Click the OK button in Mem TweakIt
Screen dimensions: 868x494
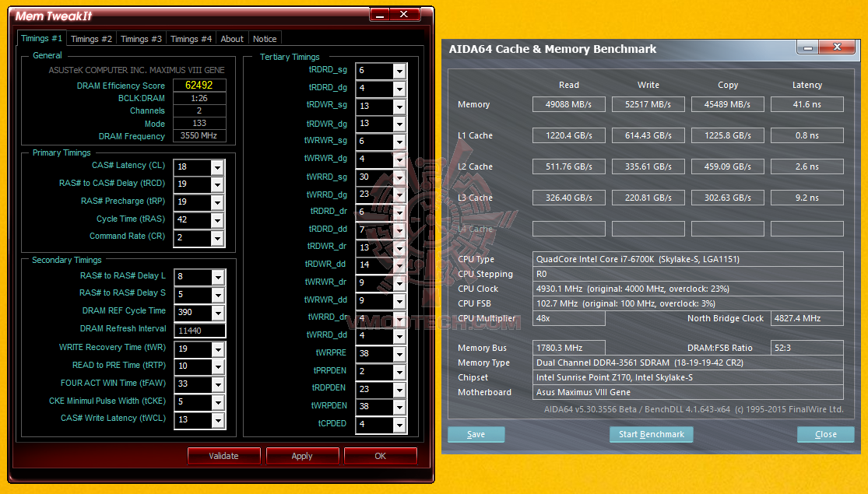coord(381,456)
